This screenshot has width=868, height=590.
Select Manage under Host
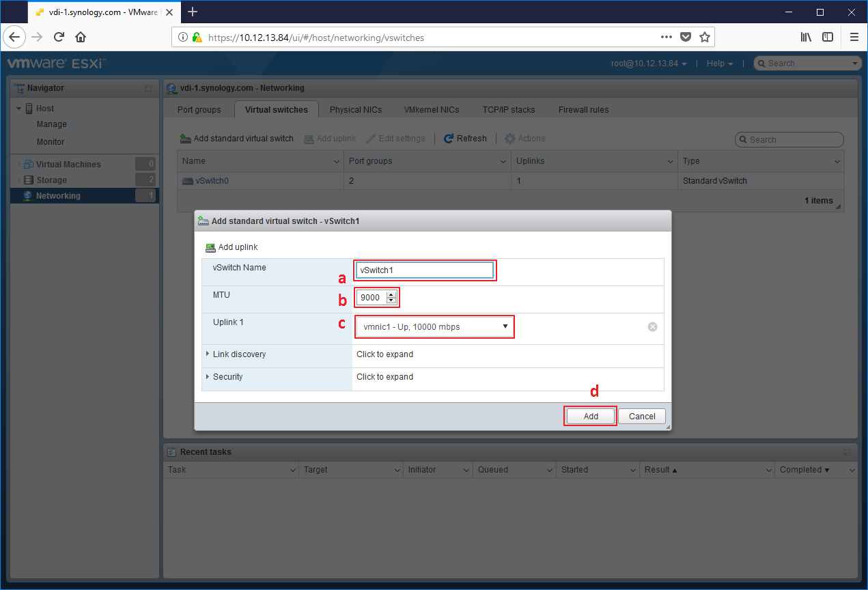coord(52,124)
